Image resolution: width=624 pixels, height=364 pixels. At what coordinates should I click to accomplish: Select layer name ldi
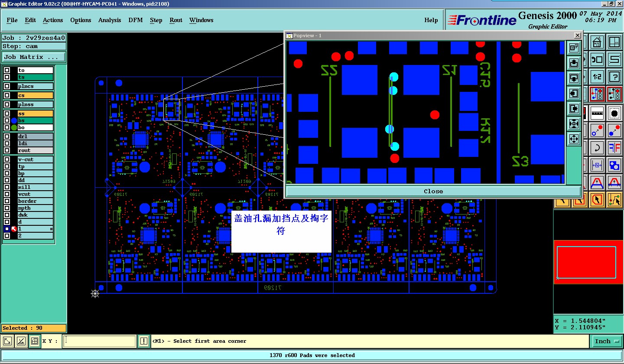pos(36,143)
